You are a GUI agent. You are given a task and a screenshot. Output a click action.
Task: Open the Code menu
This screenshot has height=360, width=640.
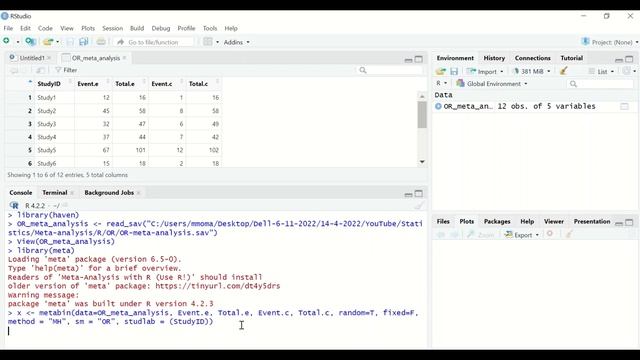[x=45, y=28]
